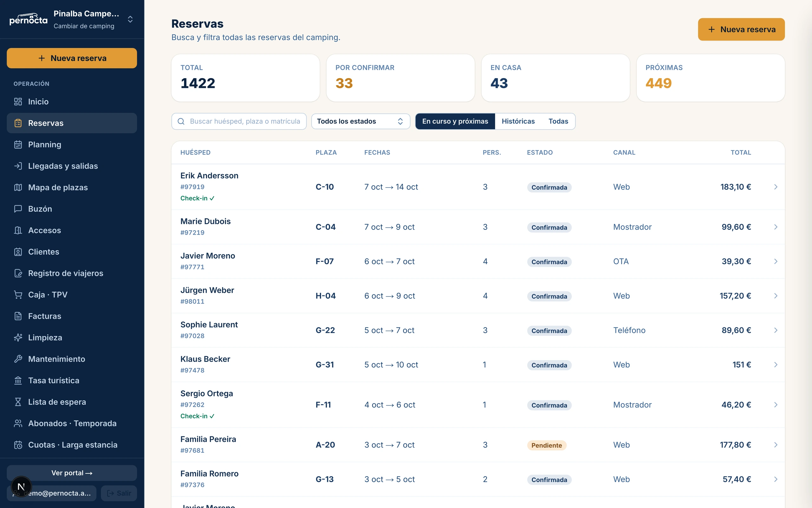Expand Familia Pereira row chevron
812x508 pixels.
(x=776, y=445)
